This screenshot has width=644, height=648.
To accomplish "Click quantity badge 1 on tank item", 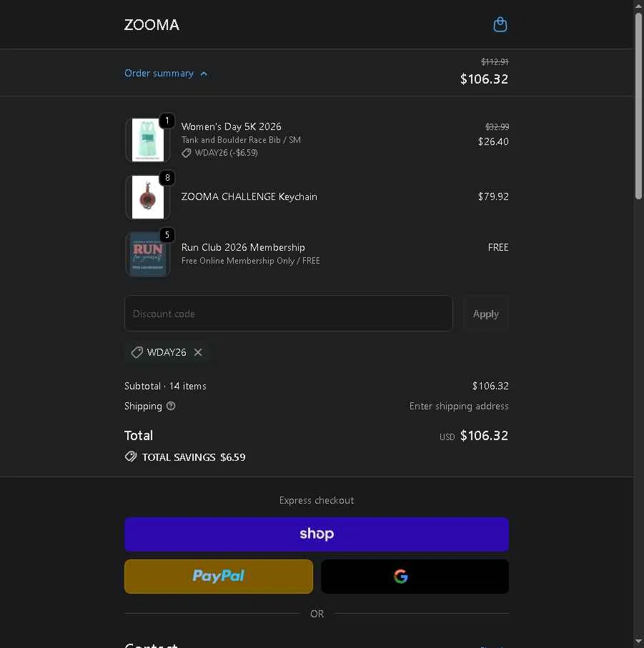I will point(167,121).
